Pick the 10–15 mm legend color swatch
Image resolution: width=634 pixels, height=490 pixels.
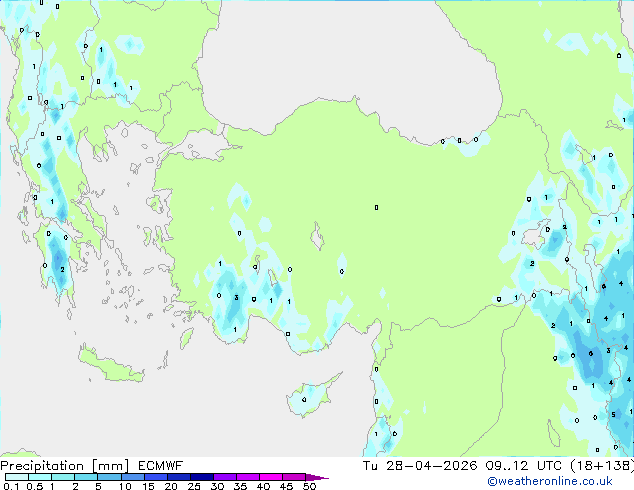point(132,477)
